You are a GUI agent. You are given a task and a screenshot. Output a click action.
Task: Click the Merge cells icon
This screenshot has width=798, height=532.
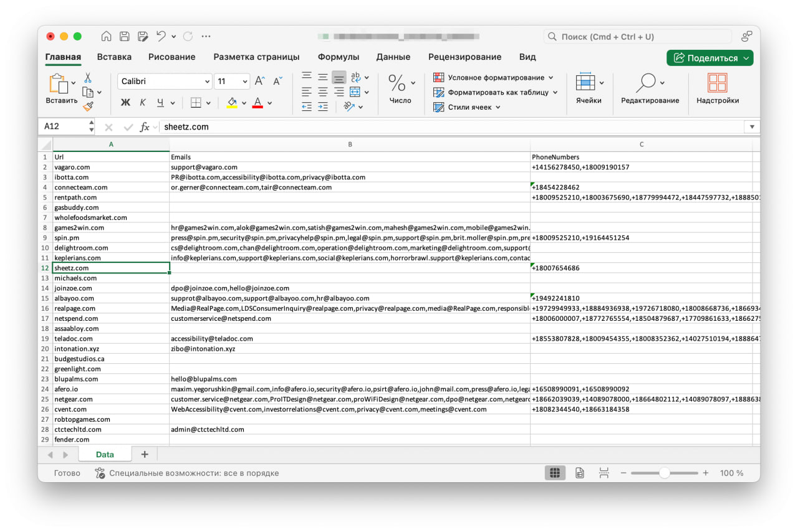click(x=355, y=92)
